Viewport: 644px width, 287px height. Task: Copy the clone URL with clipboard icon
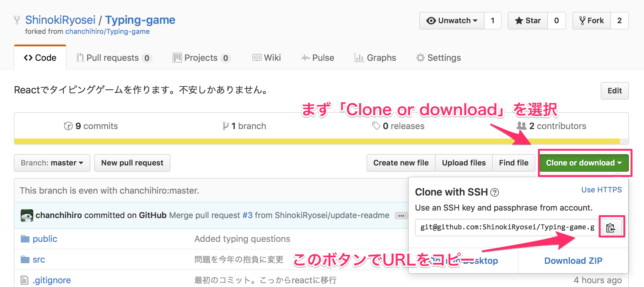point(611,228)
